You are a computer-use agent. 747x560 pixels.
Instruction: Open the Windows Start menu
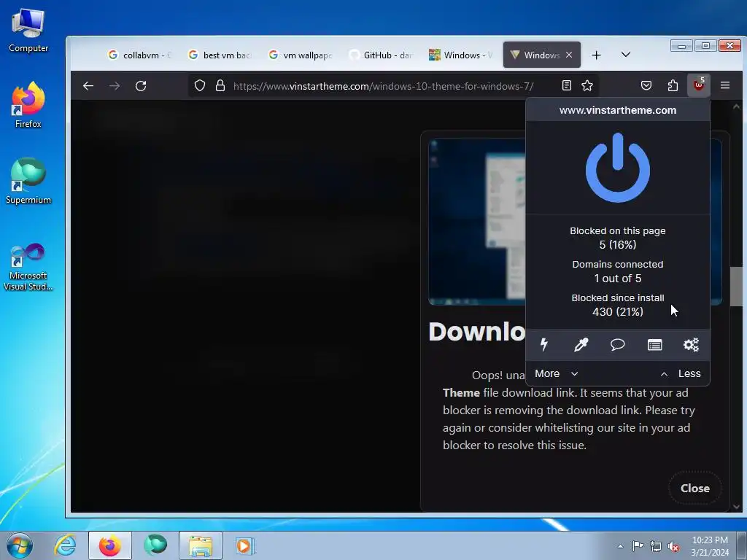pyautogui.click(x=20, y=545)
